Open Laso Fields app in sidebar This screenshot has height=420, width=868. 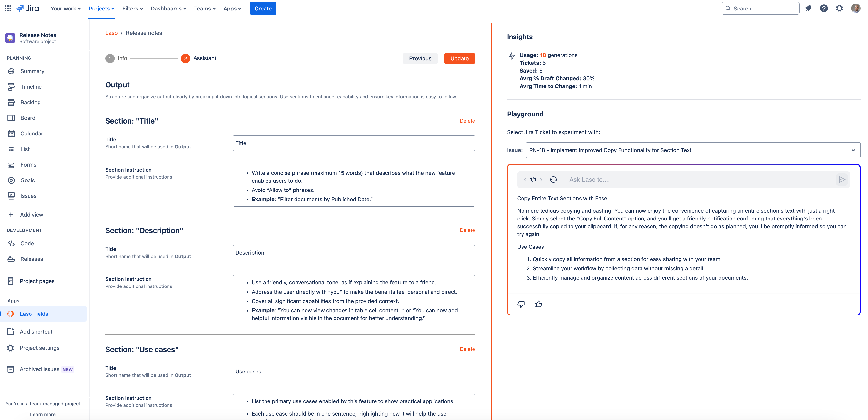click(34, 314)
